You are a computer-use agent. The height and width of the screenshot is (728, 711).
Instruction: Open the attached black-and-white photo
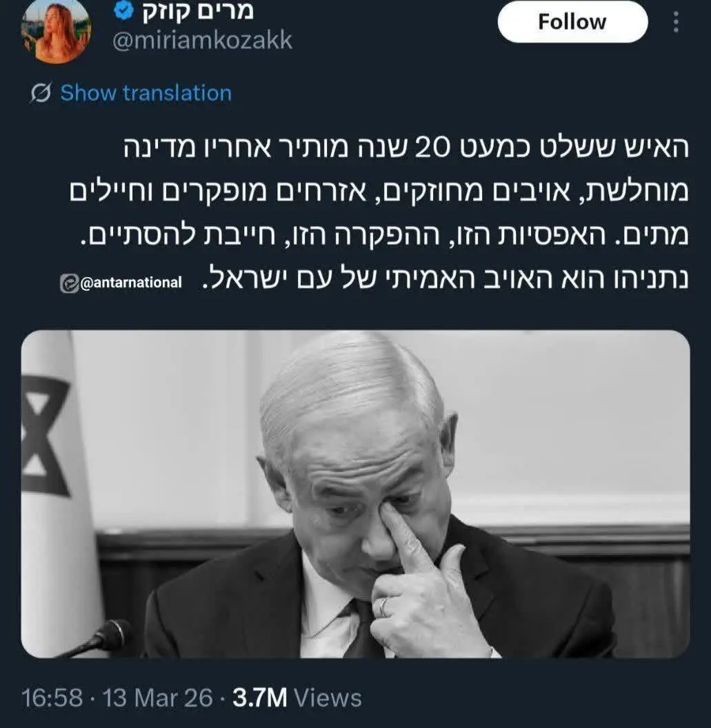pyautogui.click(x=355, y=494)
